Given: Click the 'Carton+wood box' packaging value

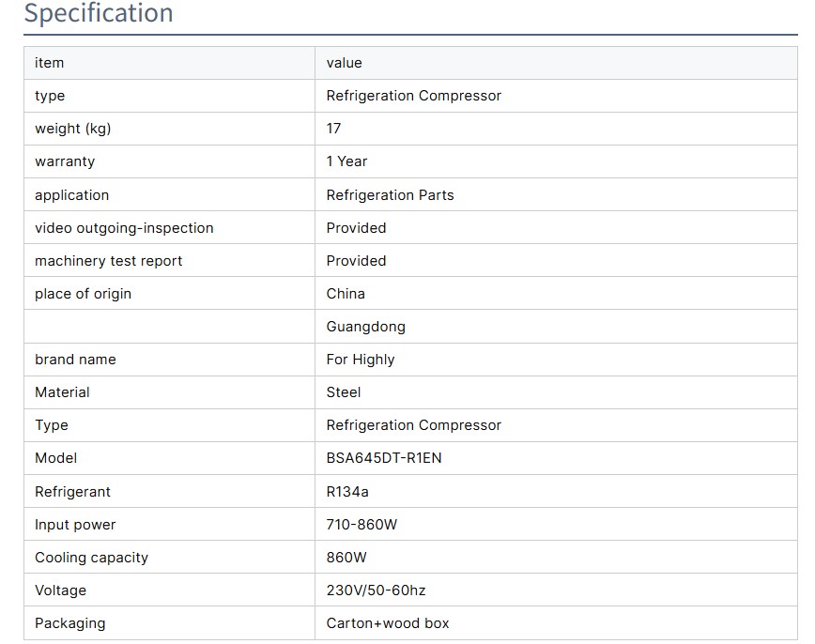Looking at the screenshot, I should [388, 623].
